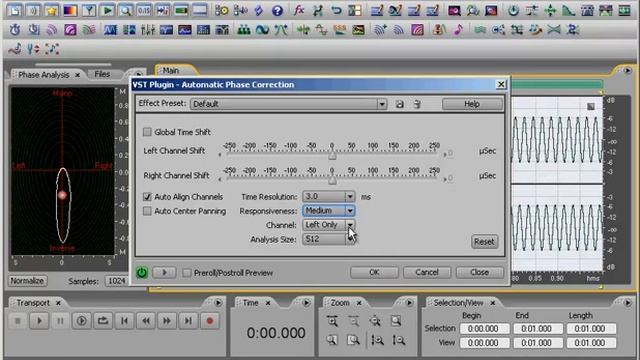Click the yellow star favorites toolbar icon
640x360 pixels.
point(51,10)
